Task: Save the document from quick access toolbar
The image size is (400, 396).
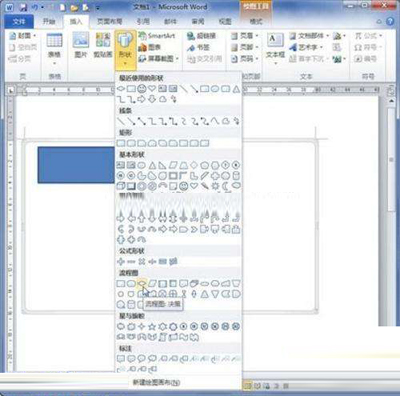Action: [x=23, y=7]
